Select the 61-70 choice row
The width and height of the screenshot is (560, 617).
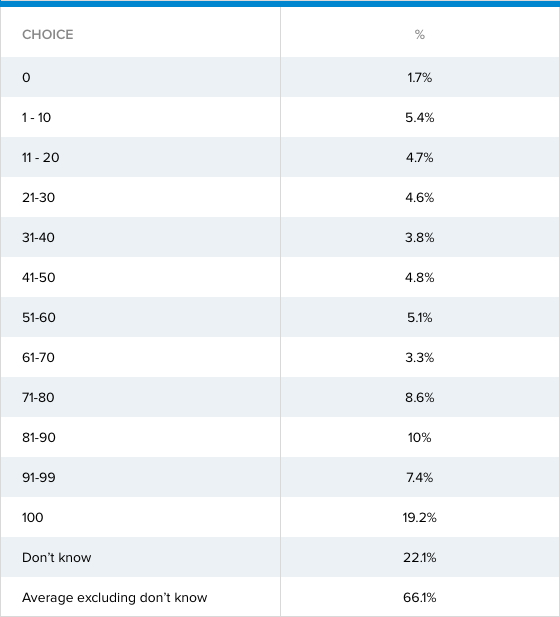click(x=280, y=357)
